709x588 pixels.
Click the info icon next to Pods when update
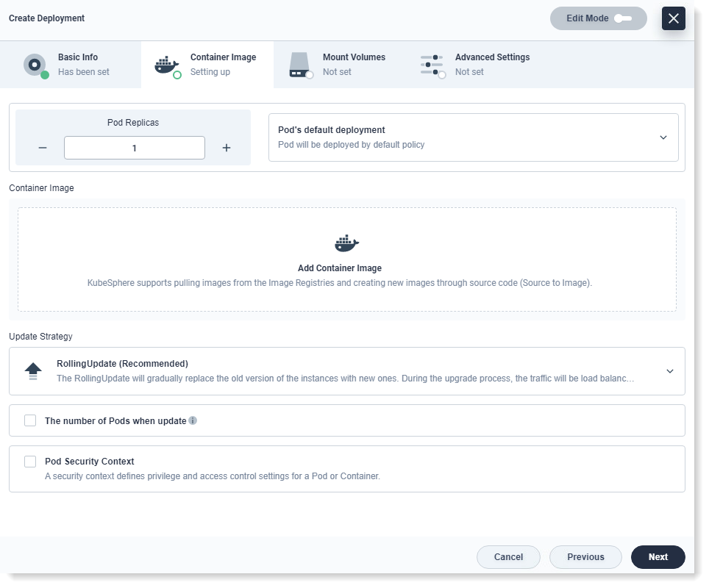click(x=193, y=421)
